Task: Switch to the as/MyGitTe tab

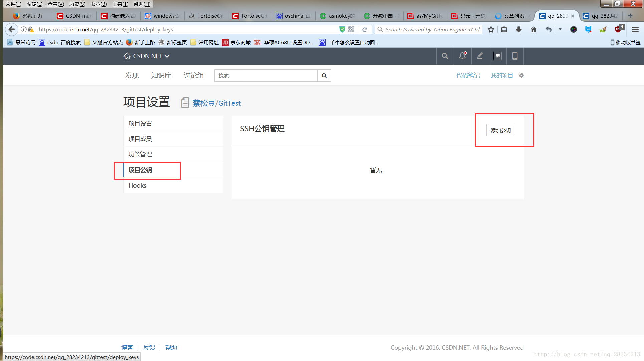Action: click(426, 16)
